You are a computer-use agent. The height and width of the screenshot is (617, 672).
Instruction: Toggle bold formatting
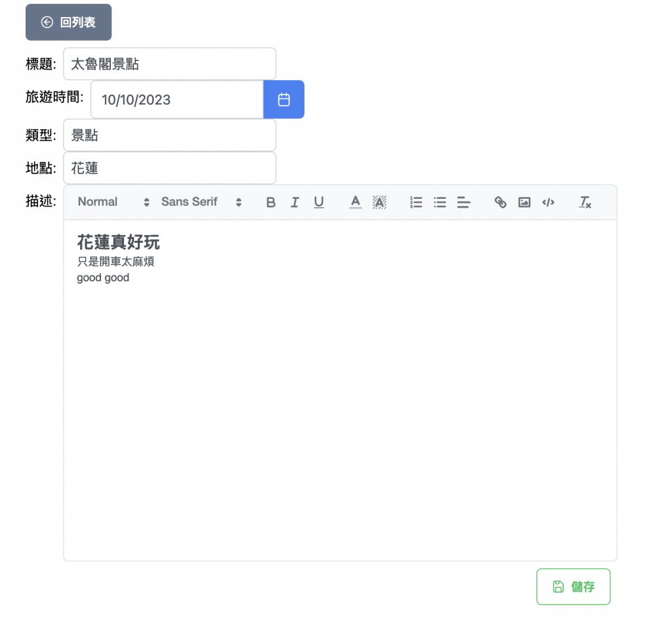270,202
